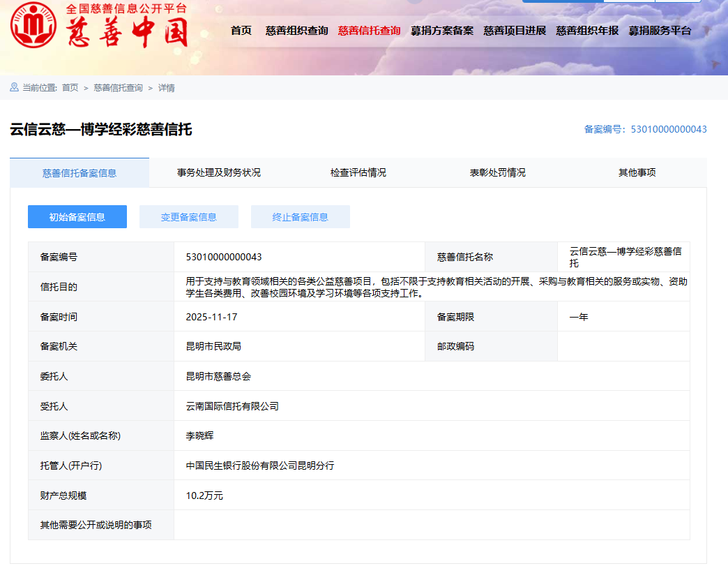Click 慈善信托查询 breadcrumb link
The height and width of the screenshot is (566, 728).
pyautogui.click(x=118, y=88)
